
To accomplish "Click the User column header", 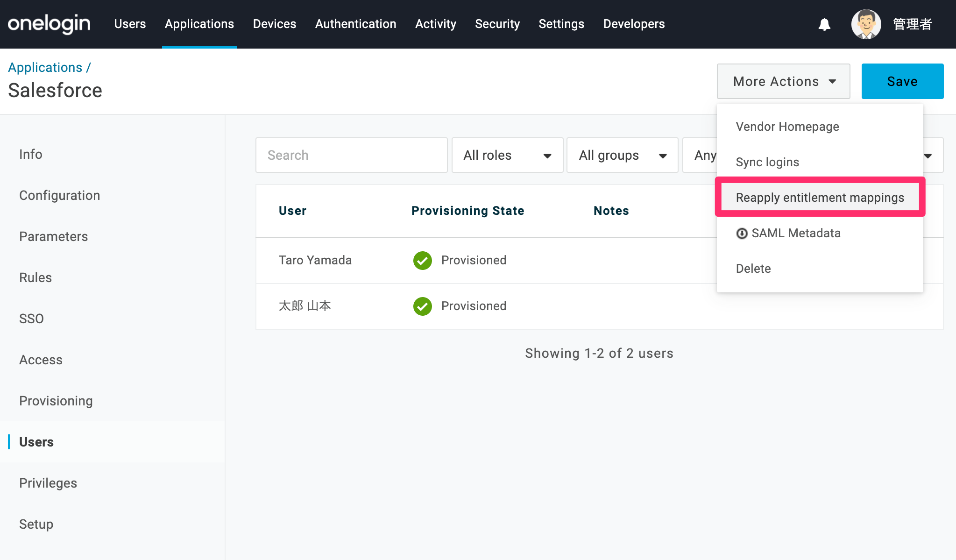I will (293, 211).
